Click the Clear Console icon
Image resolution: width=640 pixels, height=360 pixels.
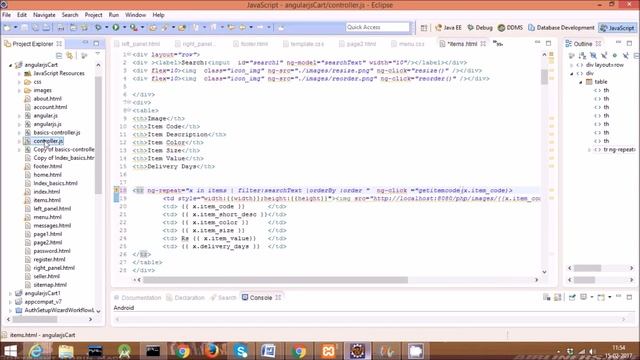click(547, 297)
